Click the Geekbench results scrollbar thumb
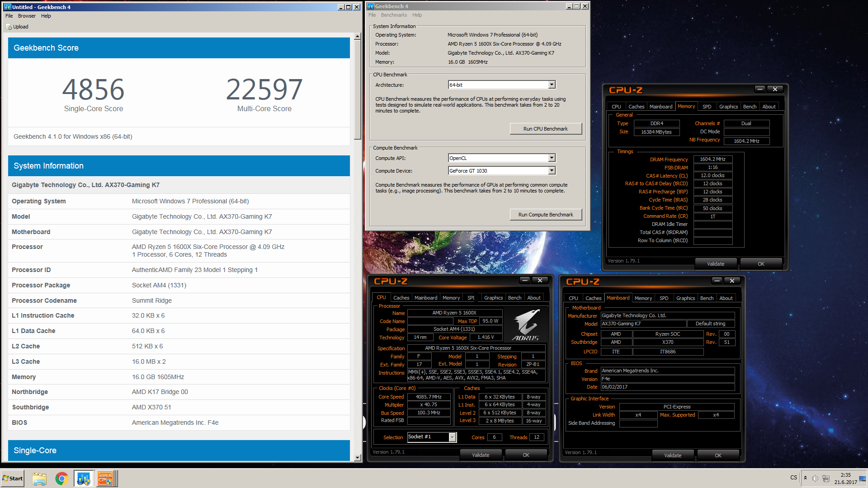Image resolution: width=868 pixels, height=488 pixels. click(358, 89)
